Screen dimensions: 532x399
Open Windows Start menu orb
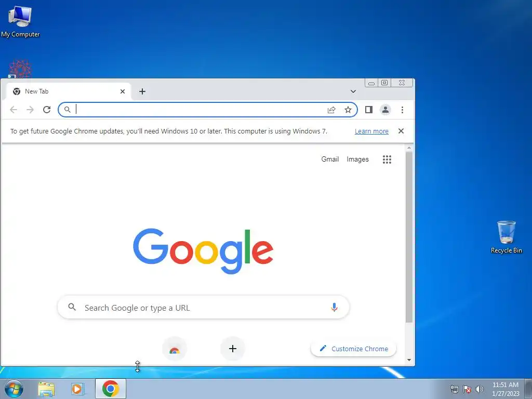pos(14,389)
